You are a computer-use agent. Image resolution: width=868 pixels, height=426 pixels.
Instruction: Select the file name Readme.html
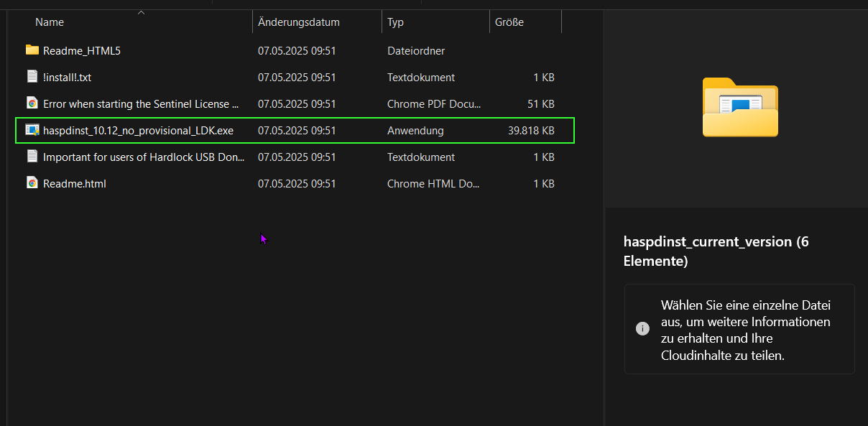(x=75, y=184)
